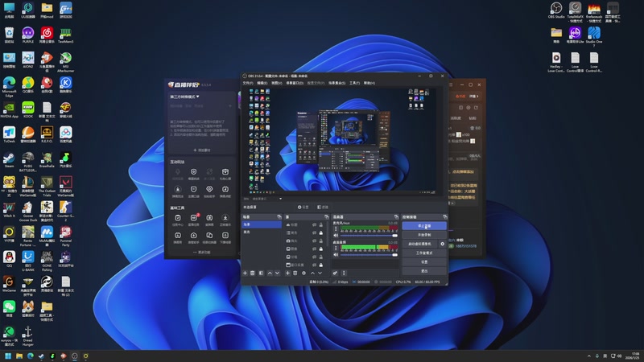Open 第三方推流模式 dropdown in 直播伴侣
Viewport: 644px width, 362px height.
(x=185, y=97)
